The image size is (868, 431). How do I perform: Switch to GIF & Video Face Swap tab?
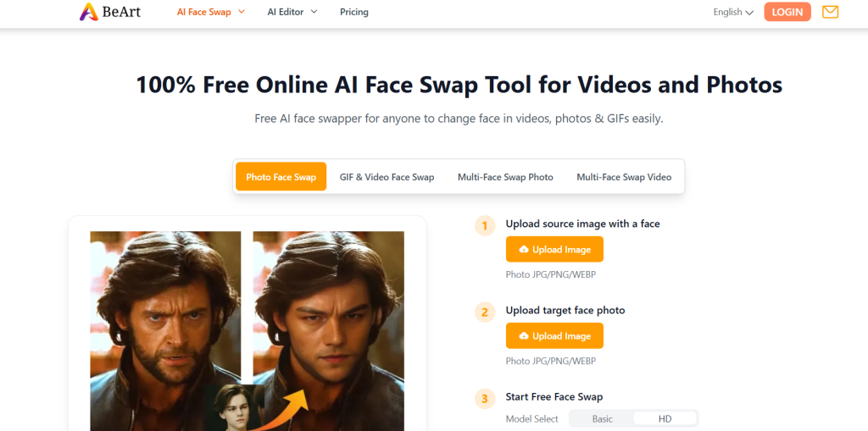[387, 177]
